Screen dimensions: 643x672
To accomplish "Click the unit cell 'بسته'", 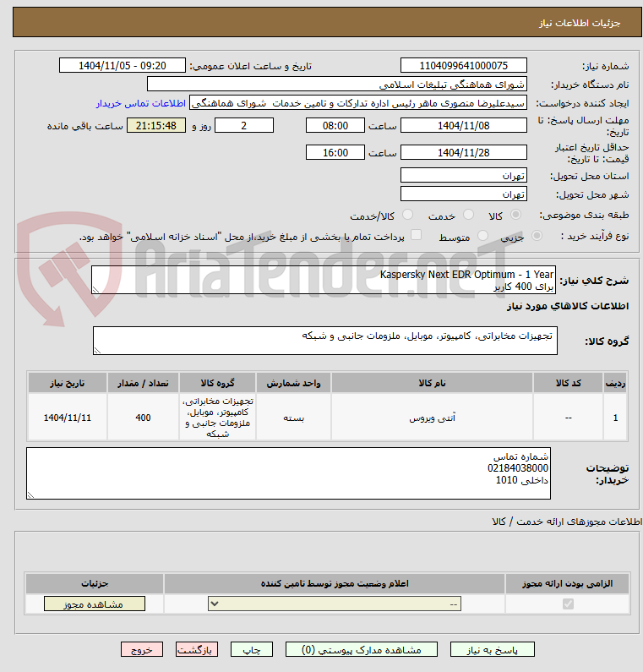I will click(x=293, y=418).
